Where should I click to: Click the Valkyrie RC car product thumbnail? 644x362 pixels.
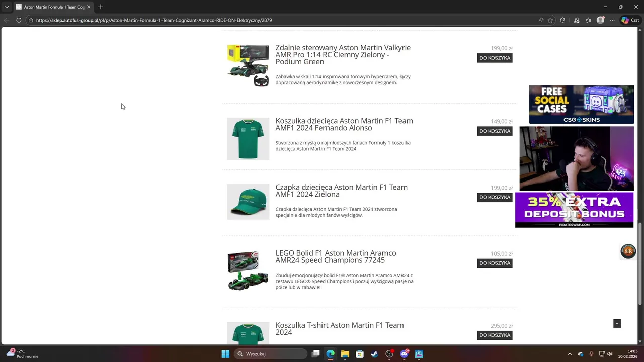click(x=248, y=65)
